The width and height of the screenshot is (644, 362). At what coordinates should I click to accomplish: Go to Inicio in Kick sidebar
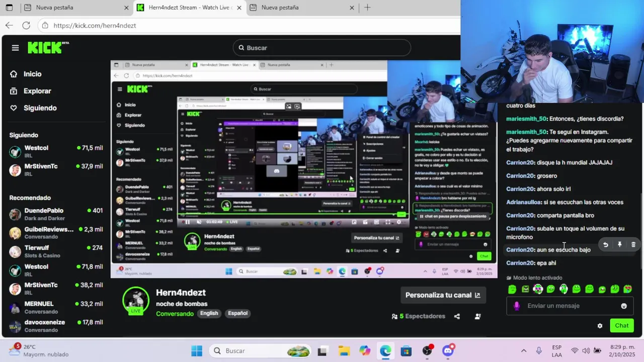(32, 74)
